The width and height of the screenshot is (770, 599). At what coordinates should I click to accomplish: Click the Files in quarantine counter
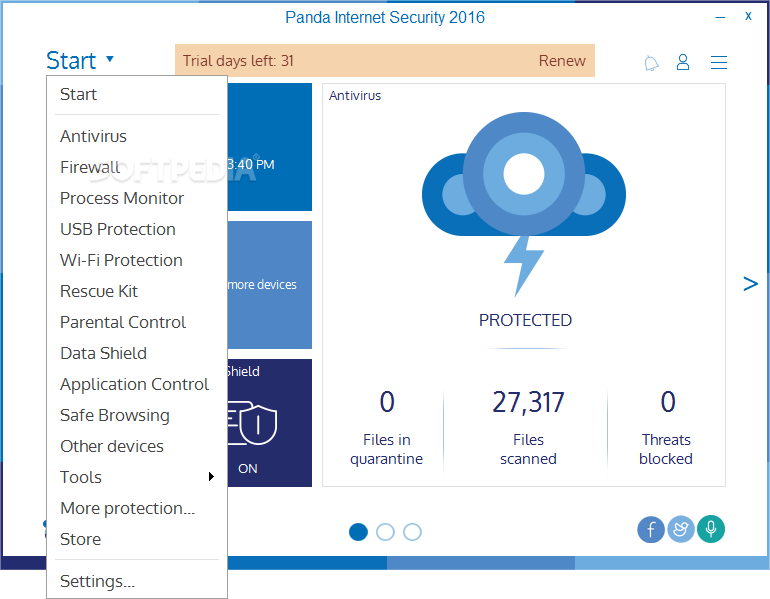click(386, 427)
